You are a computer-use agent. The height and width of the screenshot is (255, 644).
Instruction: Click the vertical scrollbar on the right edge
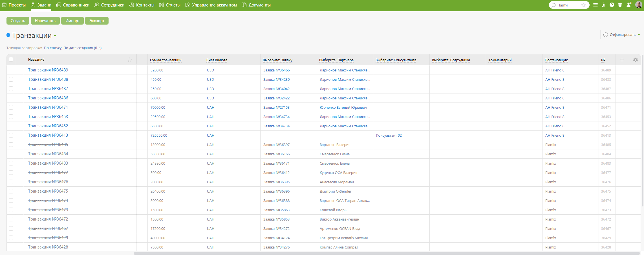tap(643, 130)
